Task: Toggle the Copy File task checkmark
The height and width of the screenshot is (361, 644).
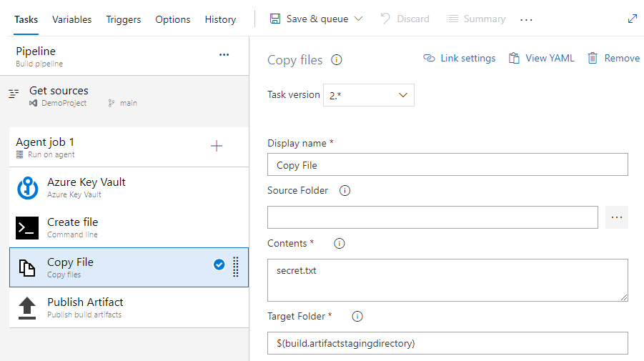Action: [x=219, y=265]
